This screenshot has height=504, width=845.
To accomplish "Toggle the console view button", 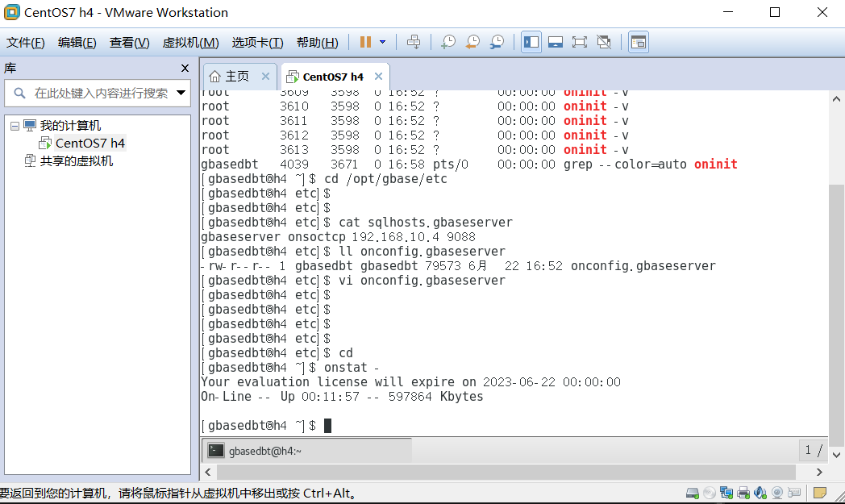I will [x=639, y=42].
